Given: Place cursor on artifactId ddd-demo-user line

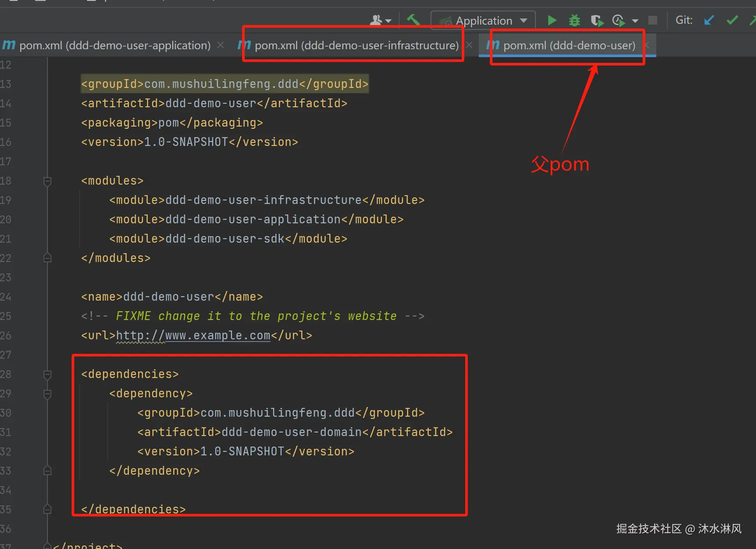Looking at the screenshot, I should coord(214,103).
